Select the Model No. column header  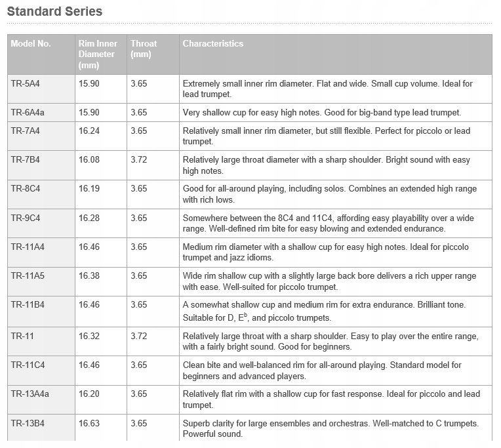click(x=31, y=43)
